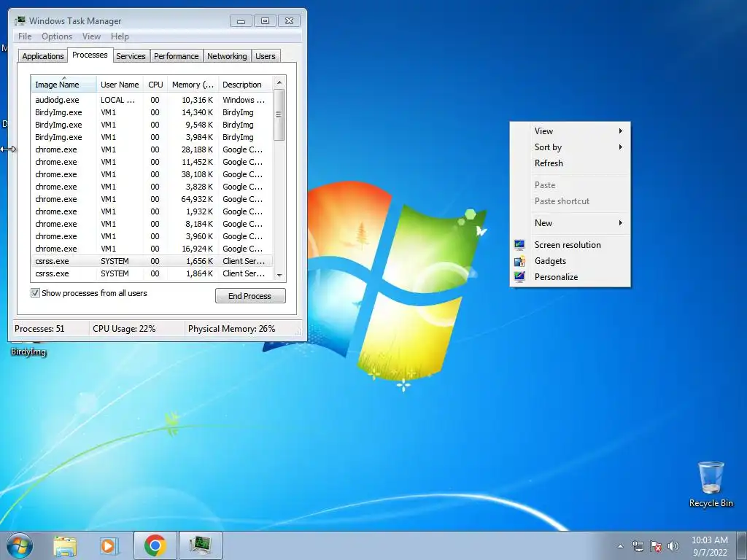Switch to the Applications tab
This screenshot has height=560, width=747.
(x=43, y=56)
